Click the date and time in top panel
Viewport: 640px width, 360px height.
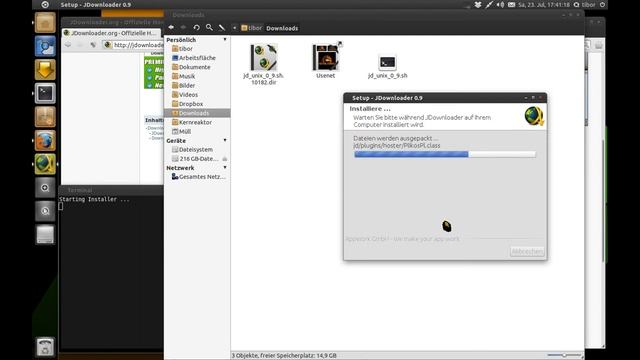[x=544, y=5]
